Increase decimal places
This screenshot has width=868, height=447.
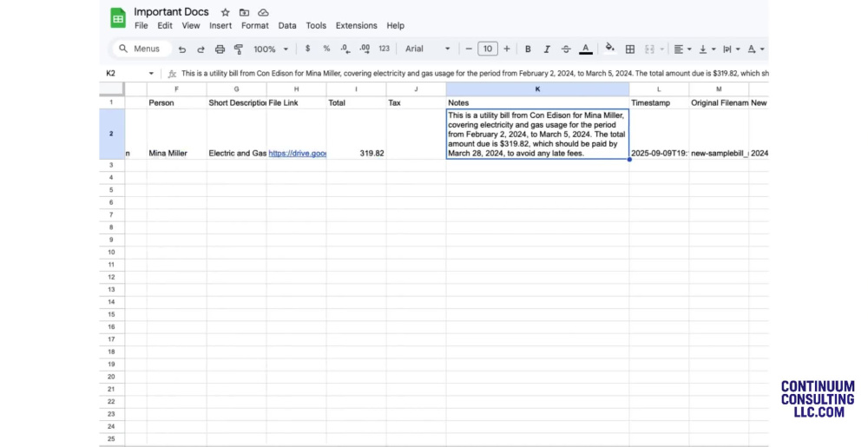365,49
